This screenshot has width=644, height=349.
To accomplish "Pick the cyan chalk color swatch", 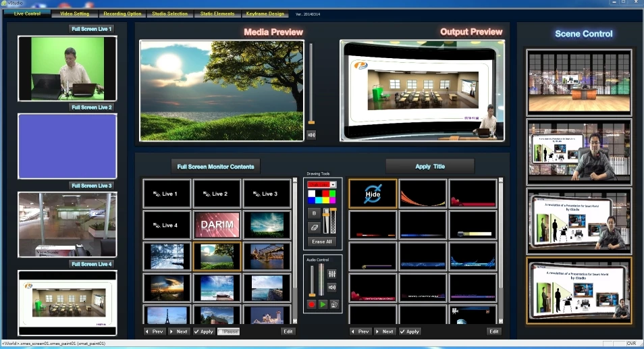I will click(319, 200).
